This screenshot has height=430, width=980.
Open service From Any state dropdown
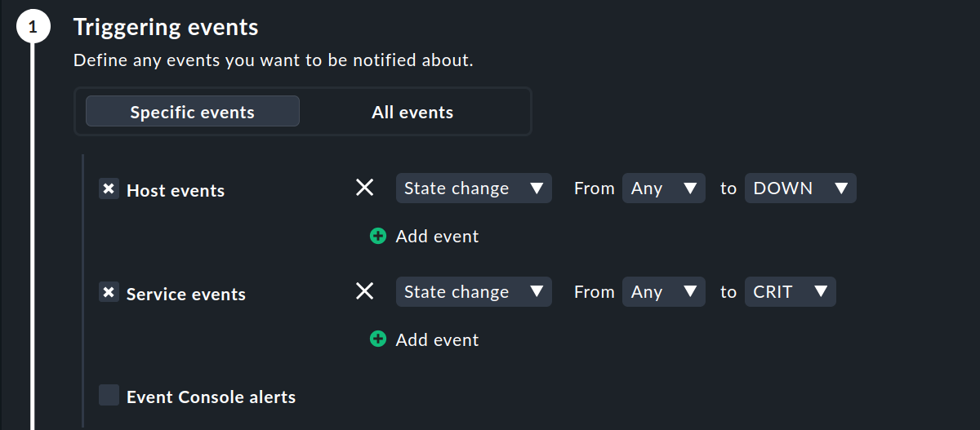click(663, 292)
